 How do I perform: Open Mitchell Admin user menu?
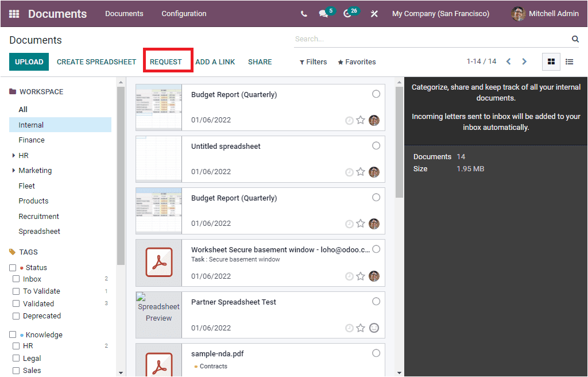point(545,14)
